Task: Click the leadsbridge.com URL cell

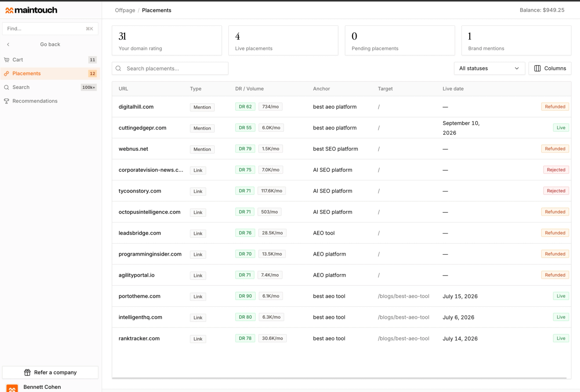Action: 140,233
